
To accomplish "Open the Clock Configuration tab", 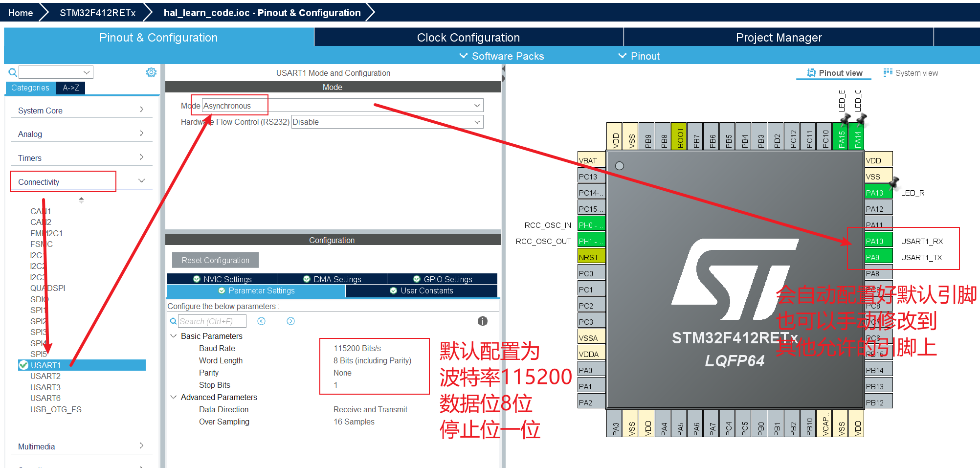I will pos(468,38).
